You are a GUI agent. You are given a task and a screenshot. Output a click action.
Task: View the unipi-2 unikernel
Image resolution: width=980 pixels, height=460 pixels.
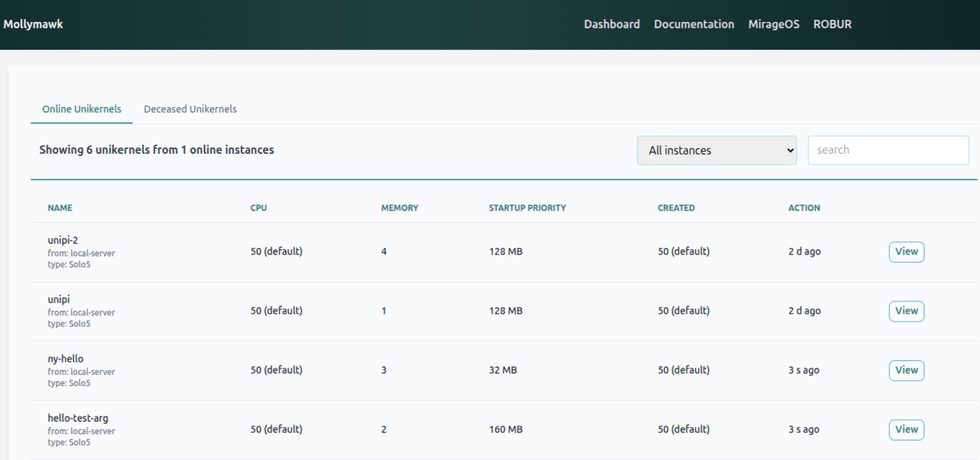click(x=906, y=252)
